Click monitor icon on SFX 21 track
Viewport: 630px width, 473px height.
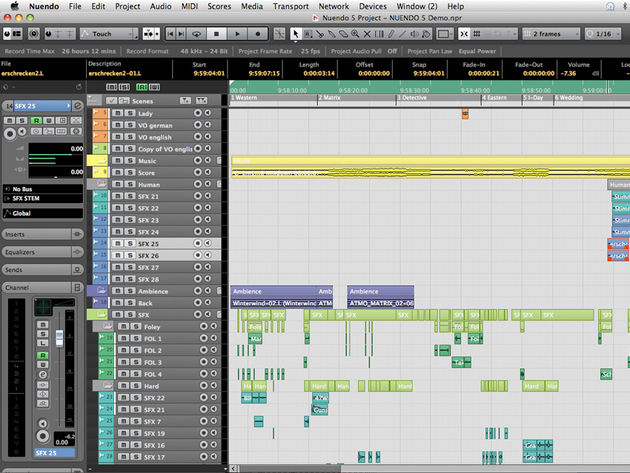click(x=209, y=196)
